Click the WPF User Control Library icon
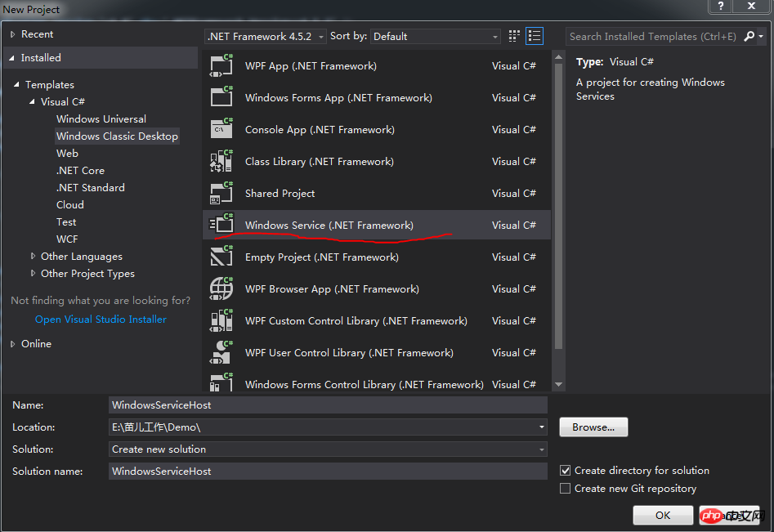Viewport: 774px width, 532px height. click(221, 352)
